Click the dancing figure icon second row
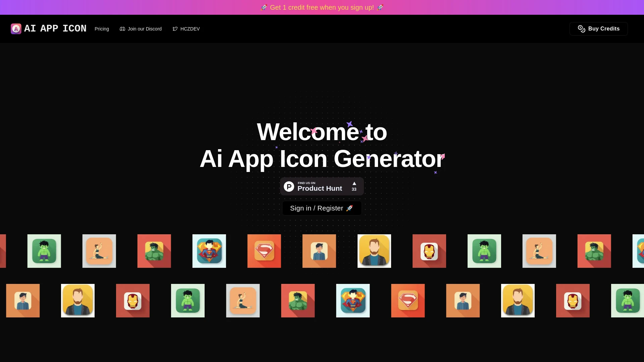The width and height of the screenshot is (644, 362). (x=243, y=301)
